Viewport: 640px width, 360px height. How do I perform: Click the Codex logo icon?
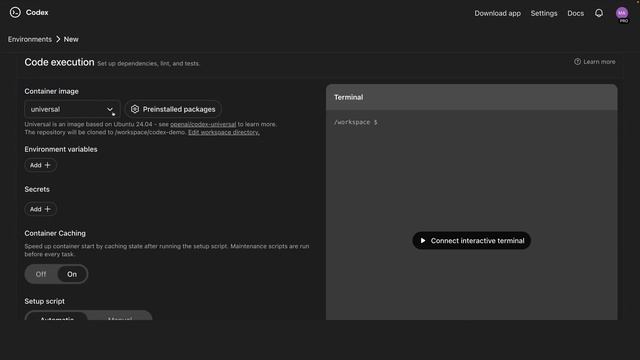click(15, 13)
